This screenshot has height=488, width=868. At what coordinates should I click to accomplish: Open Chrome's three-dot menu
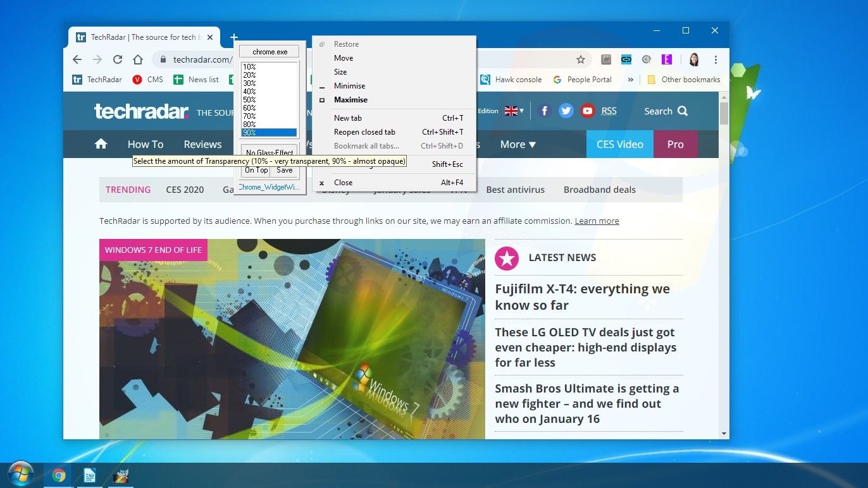716,59
